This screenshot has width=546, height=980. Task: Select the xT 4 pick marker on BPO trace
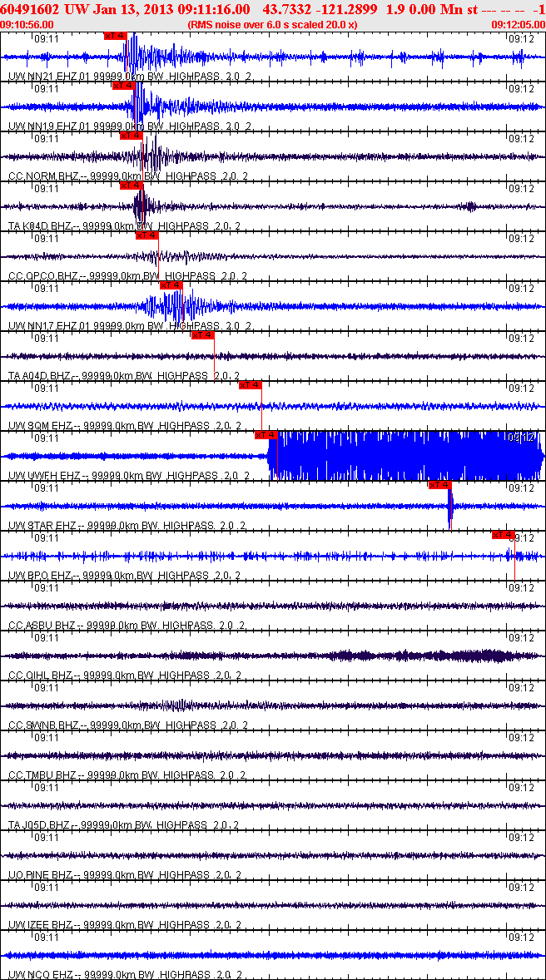tap(503, 536)
